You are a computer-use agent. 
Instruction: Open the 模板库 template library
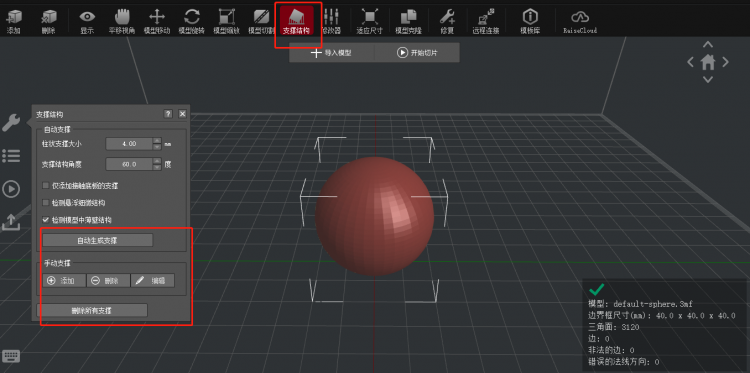click(x=530, y=21)
